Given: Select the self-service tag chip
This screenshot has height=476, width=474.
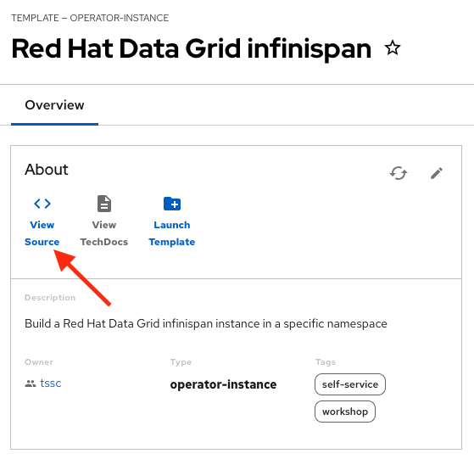Looking at the screenshot, I should [x=350, y=384].
